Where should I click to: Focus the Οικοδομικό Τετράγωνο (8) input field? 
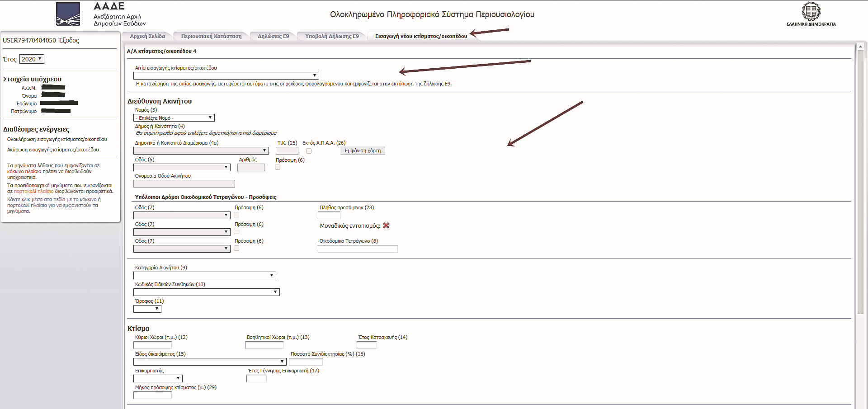click(358, 249)
